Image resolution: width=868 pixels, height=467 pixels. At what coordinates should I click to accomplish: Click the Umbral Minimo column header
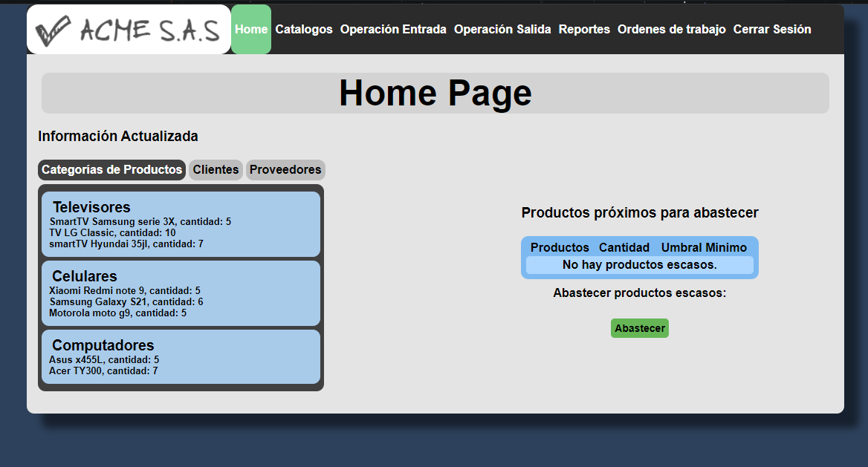coord(705,247)
